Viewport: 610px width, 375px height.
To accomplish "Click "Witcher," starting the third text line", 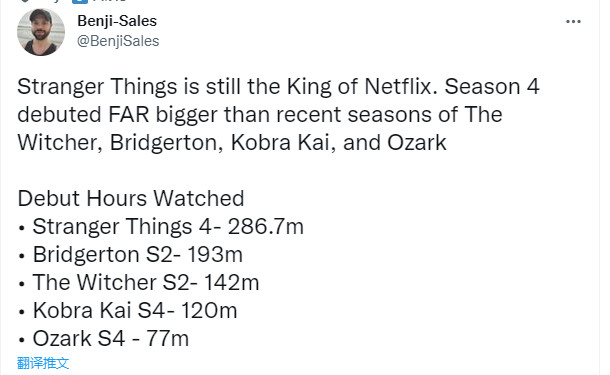I will point(60,143).
